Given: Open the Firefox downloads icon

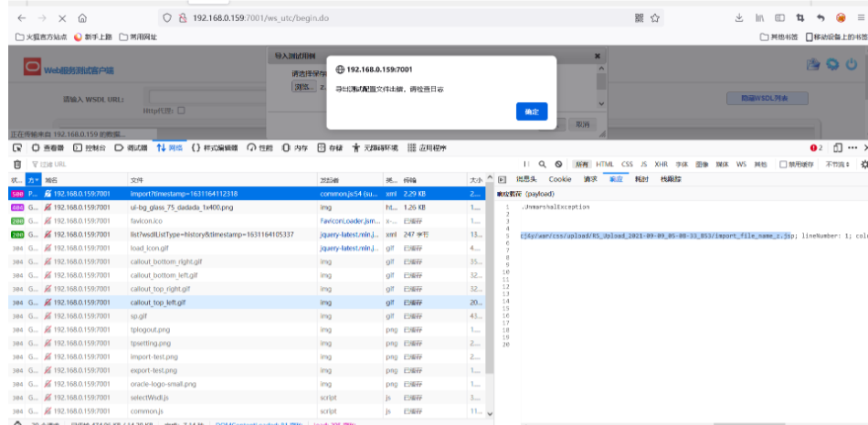Looking at the screenshot, I should pos(738,18).
